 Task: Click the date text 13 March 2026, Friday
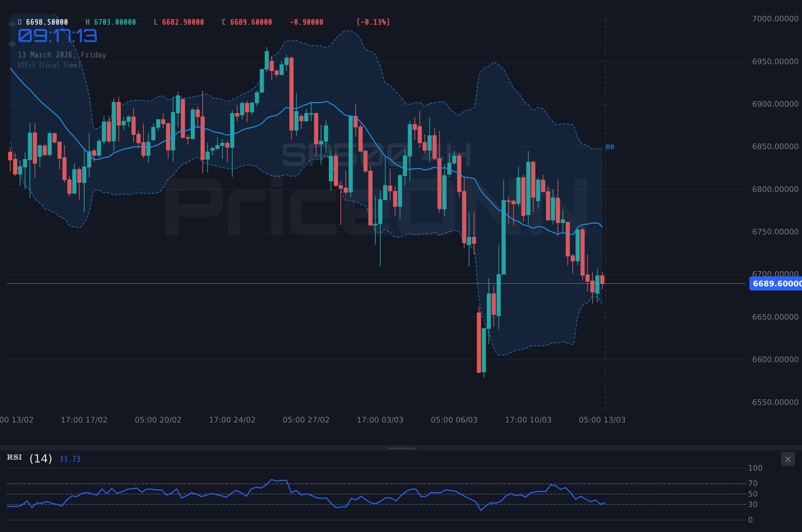click(62, 55)
